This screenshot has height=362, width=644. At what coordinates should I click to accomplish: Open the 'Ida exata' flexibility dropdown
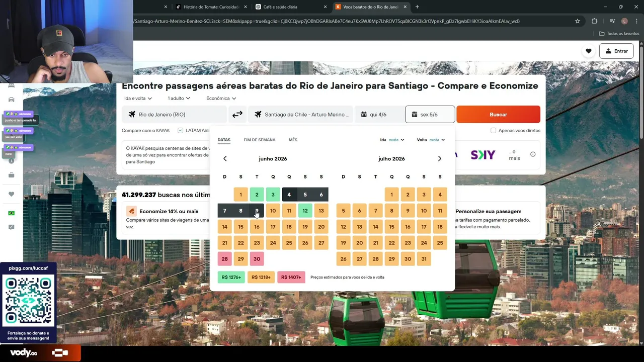392,140
